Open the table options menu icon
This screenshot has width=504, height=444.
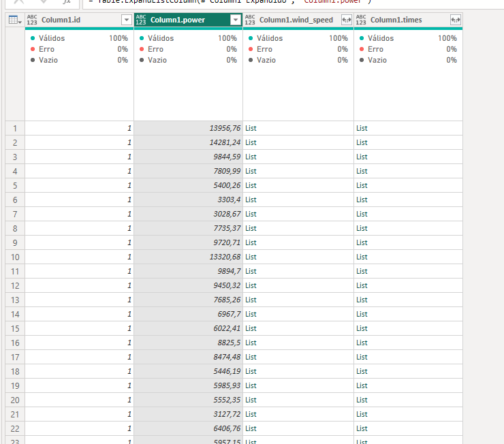(15, 20)
